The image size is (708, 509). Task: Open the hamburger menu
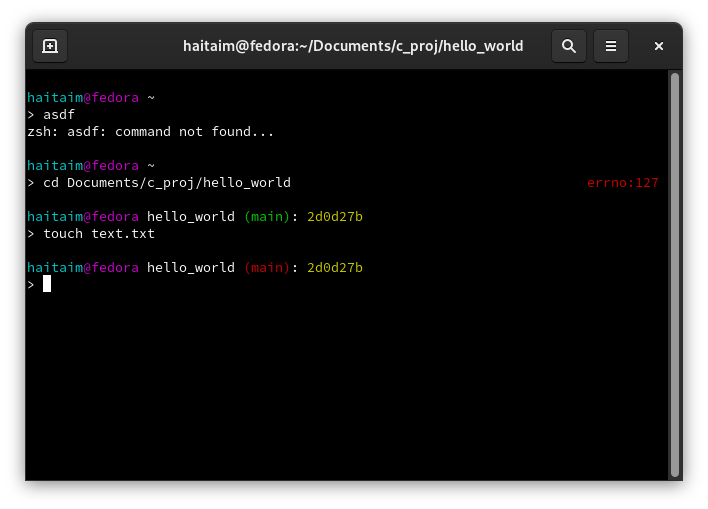point(610,46)
